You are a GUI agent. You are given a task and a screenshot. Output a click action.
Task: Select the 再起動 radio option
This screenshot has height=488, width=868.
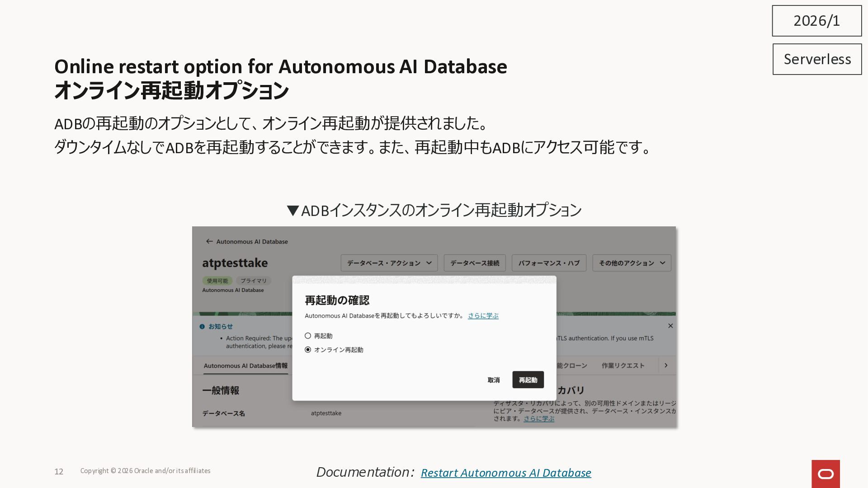(x=308, y=336)
